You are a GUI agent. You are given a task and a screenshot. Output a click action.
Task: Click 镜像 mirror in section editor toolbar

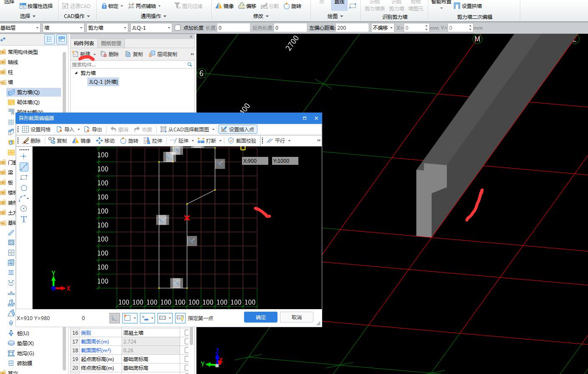[81, 141]
